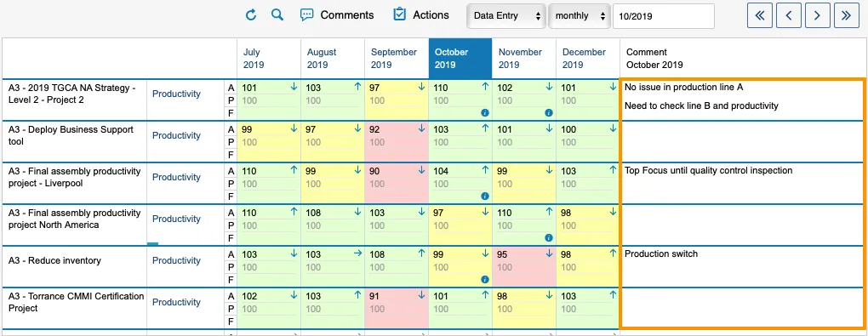Click the 10/2019 date field
Screen dimensions: 868x336
663,16
